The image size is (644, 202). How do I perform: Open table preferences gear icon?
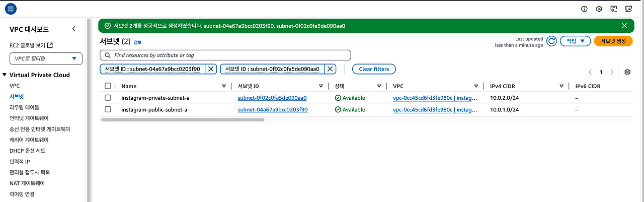[x=627, y=72]
